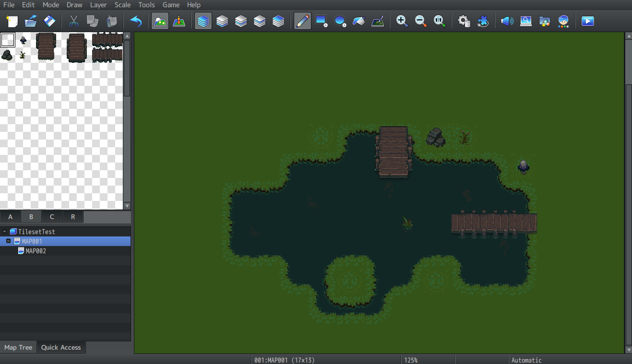Zoom out of the map
This screenshot has height=364, width=632.
click(420, 21)
